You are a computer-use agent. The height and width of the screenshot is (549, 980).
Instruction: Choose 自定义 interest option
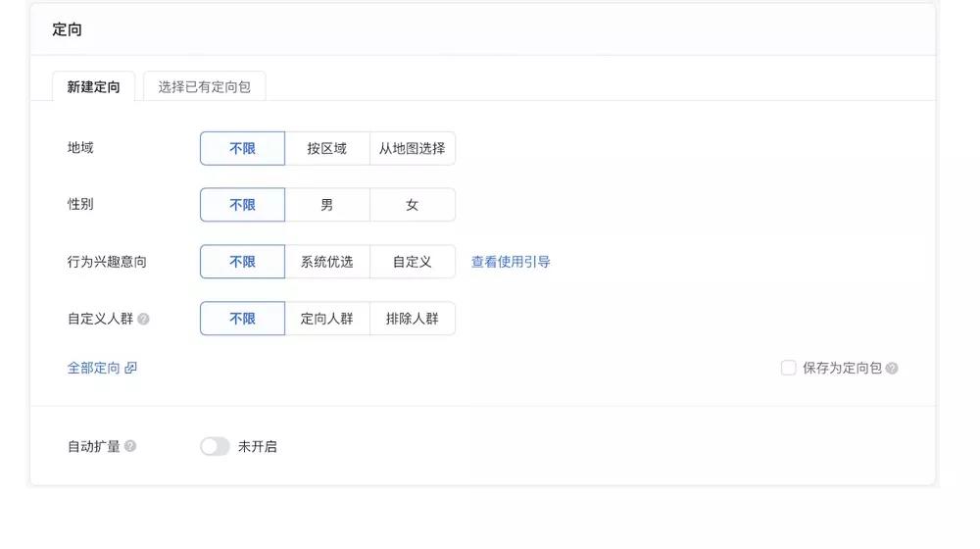(413, 262)
